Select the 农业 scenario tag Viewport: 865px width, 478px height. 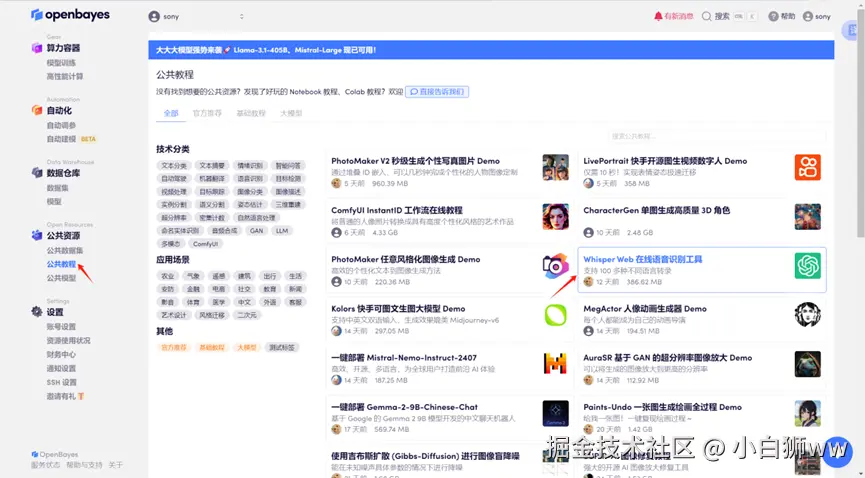(168, 276)
